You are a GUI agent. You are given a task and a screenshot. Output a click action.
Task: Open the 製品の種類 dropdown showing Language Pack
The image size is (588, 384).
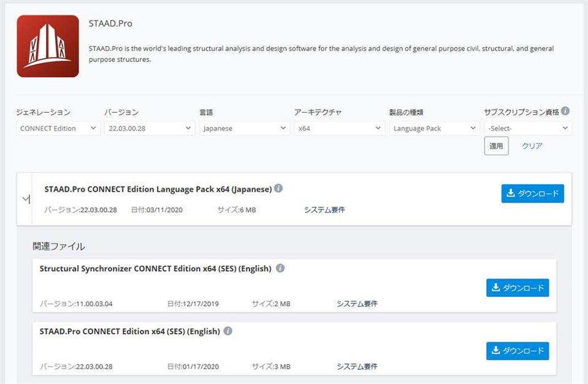click(434, 128)
